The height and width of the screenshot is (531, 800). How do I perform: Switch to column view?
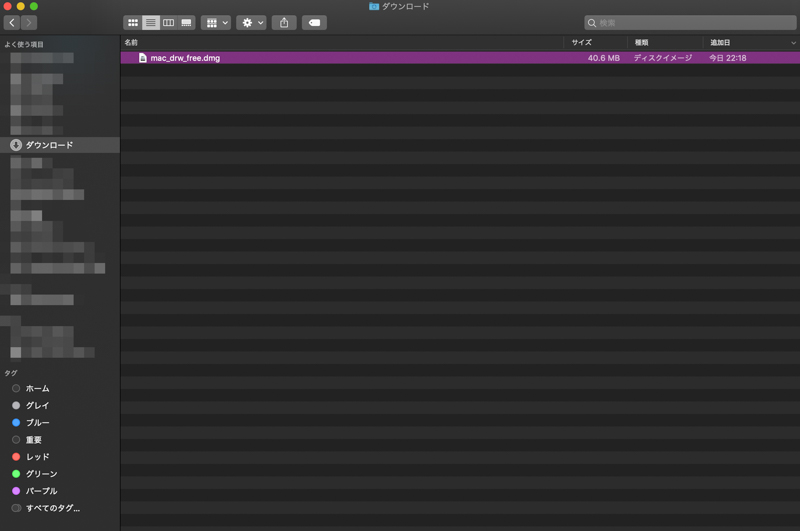pos(168,22)
